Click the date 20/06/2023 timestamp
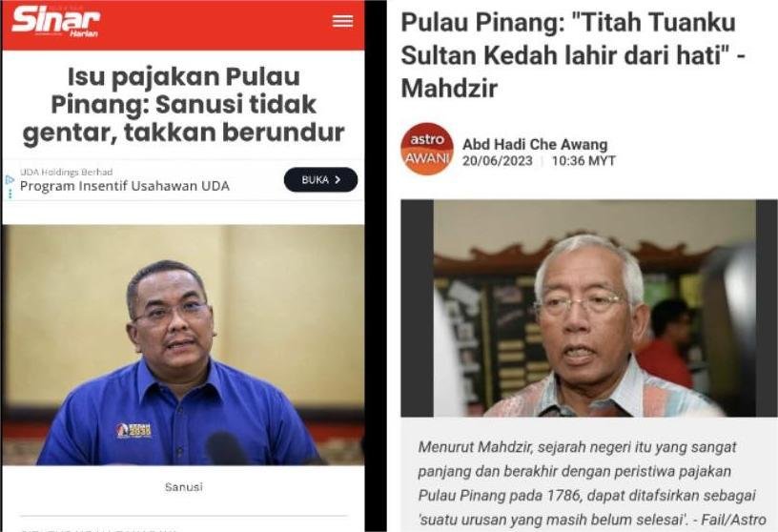The image size is (778, 532). coord(497,161)
